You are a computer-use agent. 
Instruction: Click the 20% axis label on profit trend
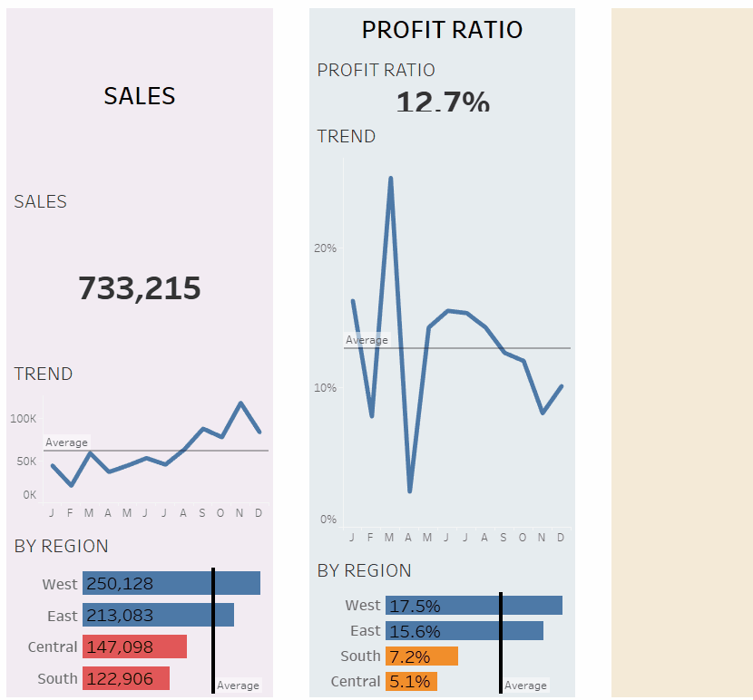[326, 248]
